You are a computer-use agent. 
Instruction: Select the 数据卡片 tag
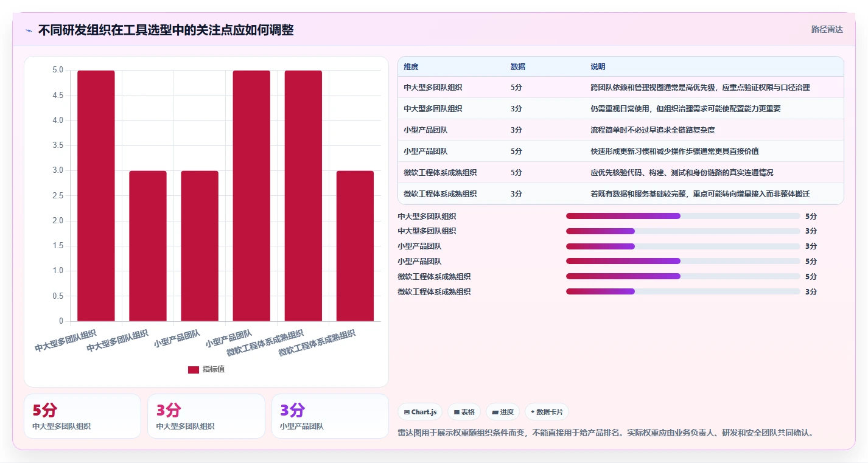pyautogui.click(x=547, y=412)
